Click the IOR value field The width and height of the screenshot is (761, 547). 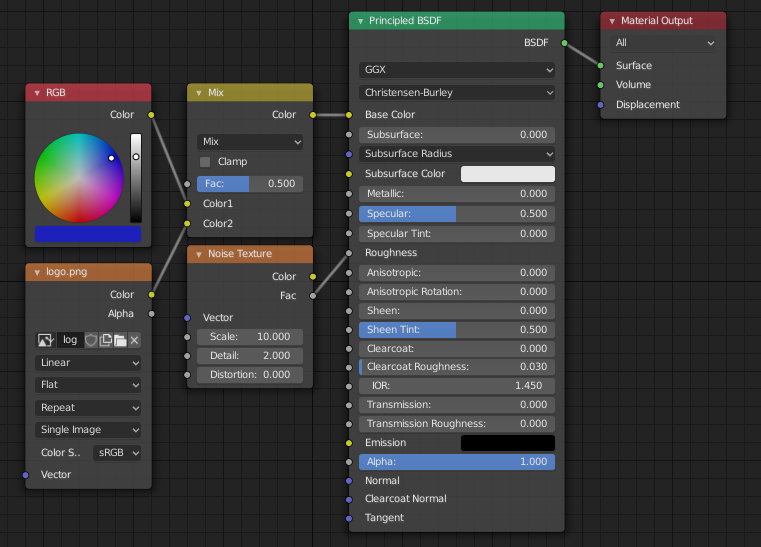click(x=457, y=386)
